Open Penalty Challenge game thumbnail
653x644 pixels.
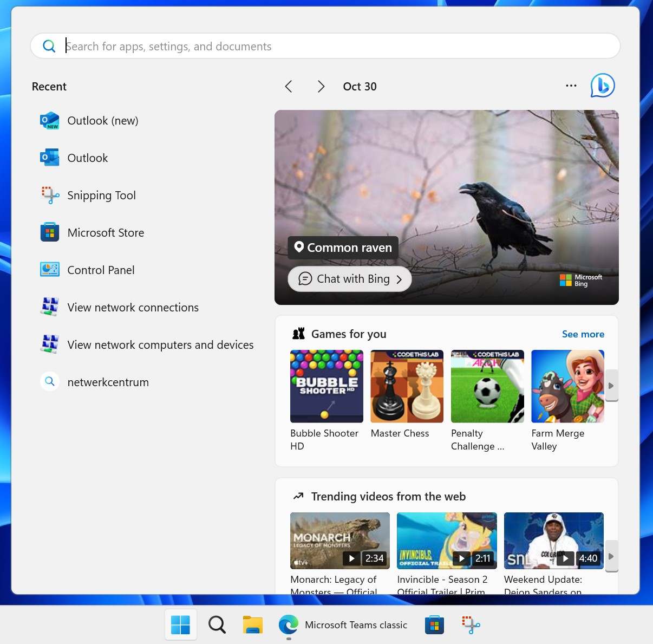point(487,386)
